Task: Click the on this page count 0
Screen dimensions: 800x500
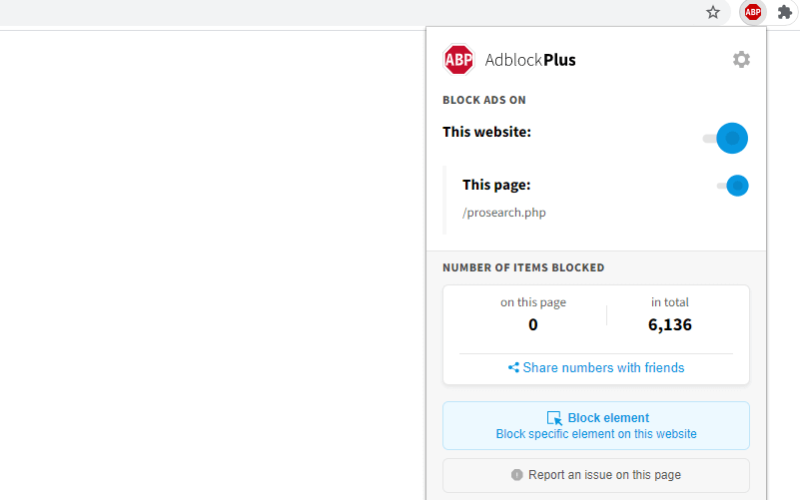Action: [x=533, y=324]
